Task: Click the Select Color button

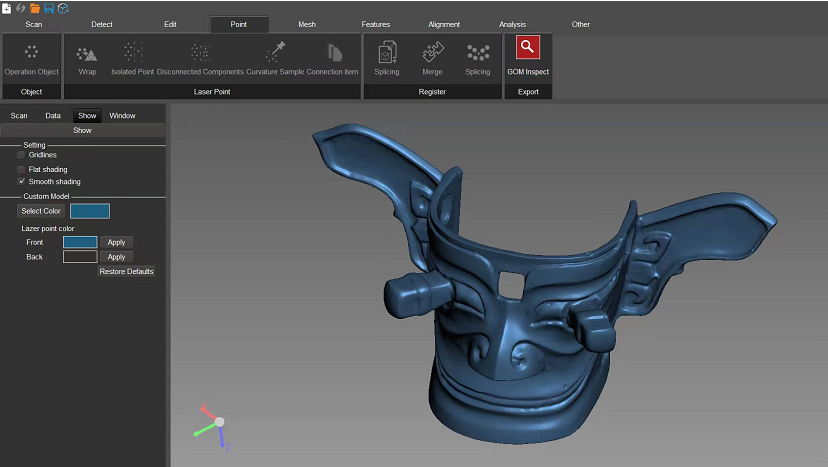Action: click(41, 211)
